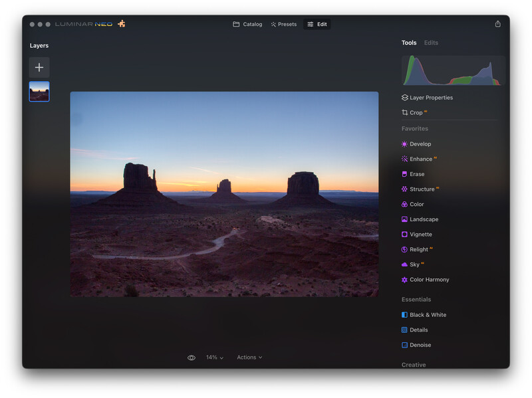
Task: Click the Landscape tool icon
Action: pos(404,219)
